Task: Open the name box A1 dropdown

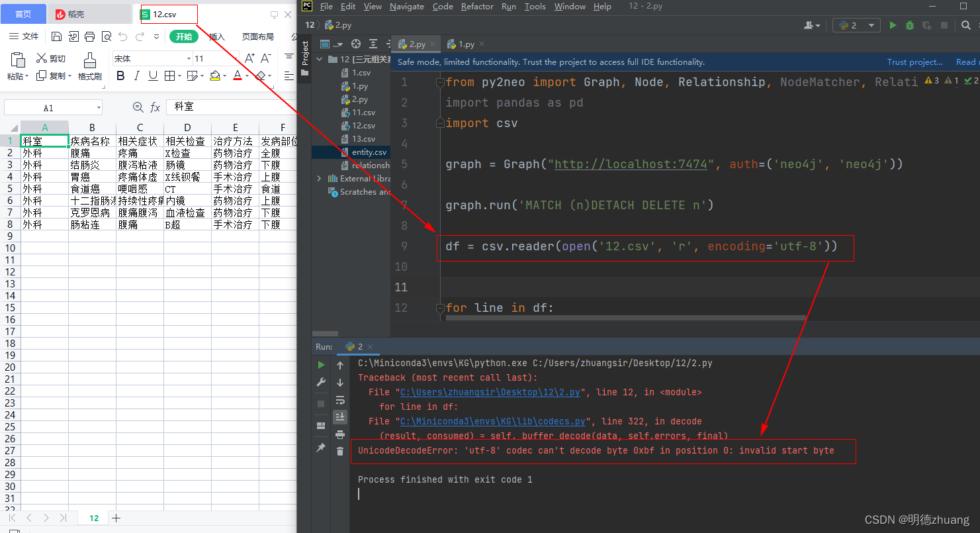Action: point(98,107)
